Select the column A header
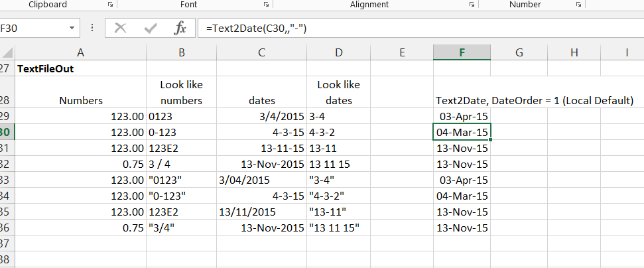644x268 pixels. pos(80,52)
